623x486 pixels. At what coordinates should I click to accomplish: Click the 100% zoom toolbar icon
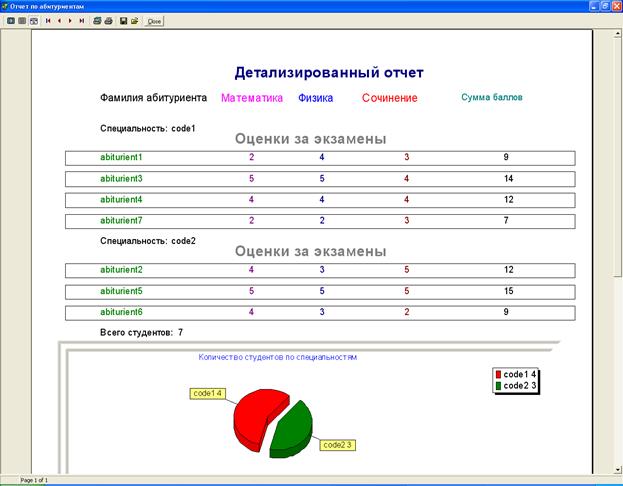22,20
